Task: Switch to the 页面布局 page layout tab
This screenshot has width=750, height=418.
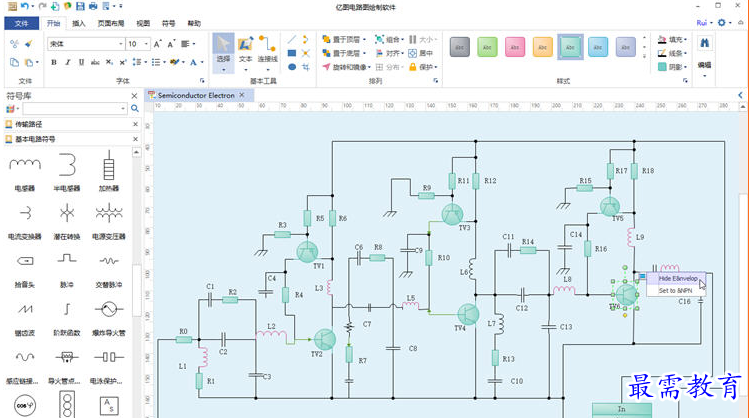Action: [110, 23]
